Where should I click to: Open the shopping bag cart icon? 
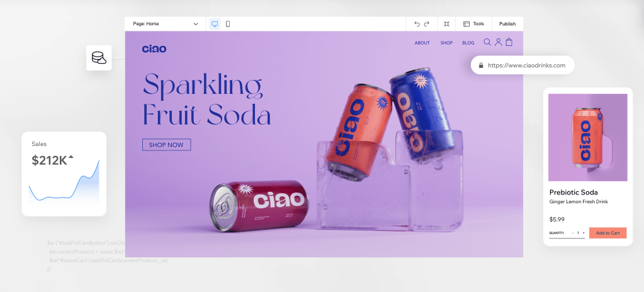click(509, 43)
